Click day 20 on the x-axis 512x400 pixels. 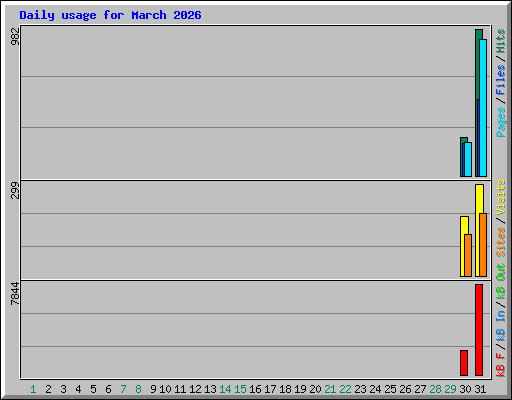point(315,389)
